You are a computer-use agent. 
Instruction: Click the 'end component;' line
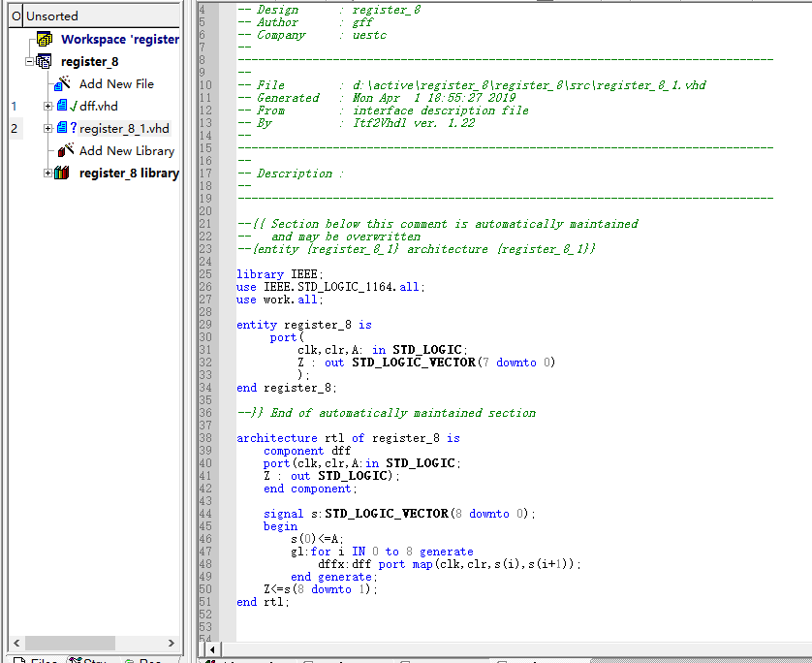click(310, 489)
